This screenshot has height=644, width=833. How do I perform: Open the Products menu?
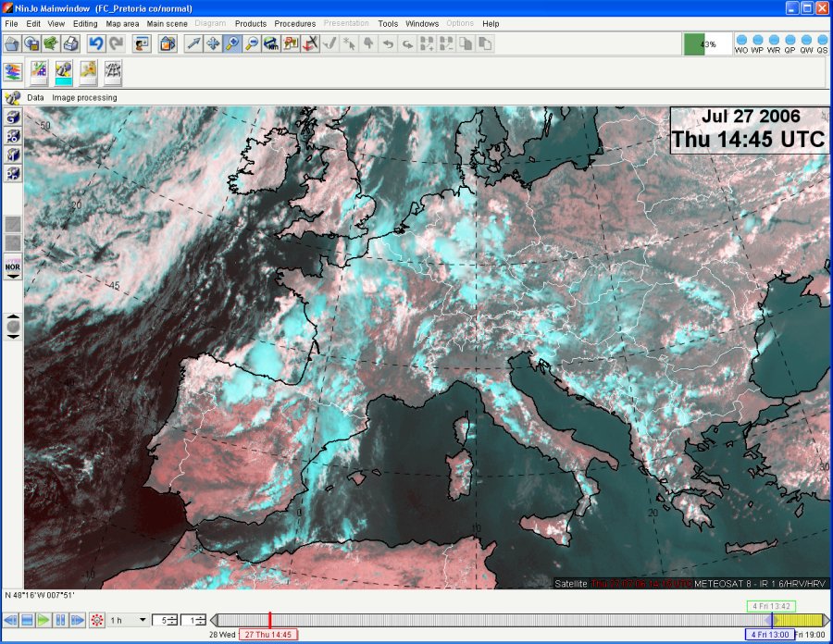tap(251, 23)
